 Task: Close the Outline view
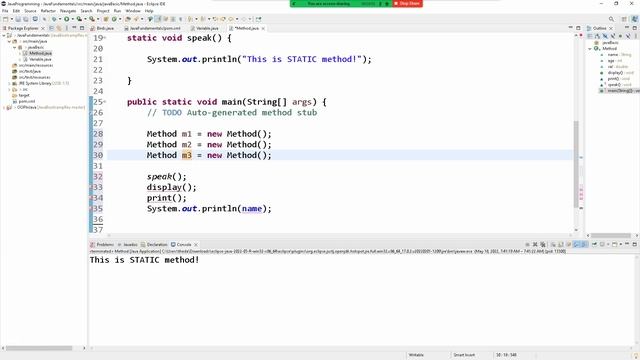[x=611, y=28]
